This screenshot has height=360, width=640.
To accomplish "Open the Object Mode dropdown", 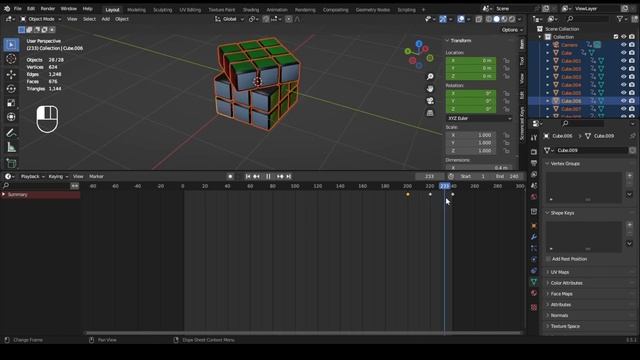I will coord(41,19).
